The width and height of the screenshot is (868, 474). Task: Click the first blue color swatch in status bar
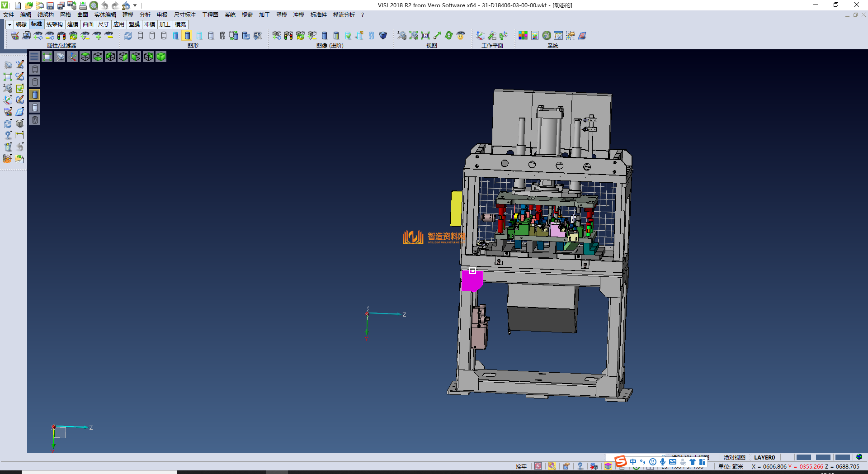pyautogui.click(x=803, y=457)
